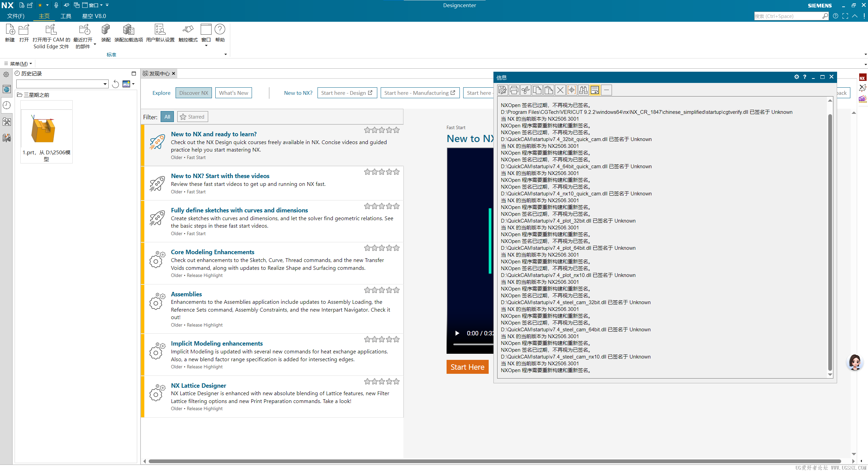Click Find binoculars icon in 信息 window
Viewport: 868px width, 472px height.
pyautogui.click(x=583, y=90)
